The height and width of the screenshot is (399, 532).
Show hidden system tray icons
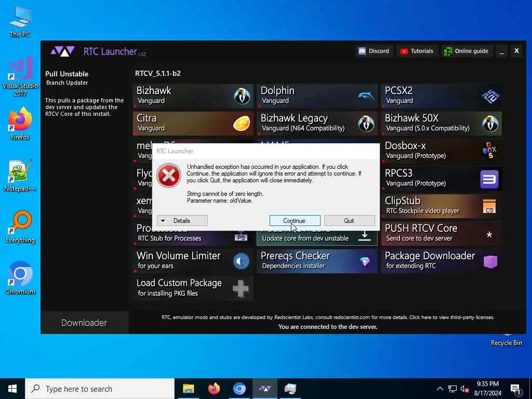(440, 389)
